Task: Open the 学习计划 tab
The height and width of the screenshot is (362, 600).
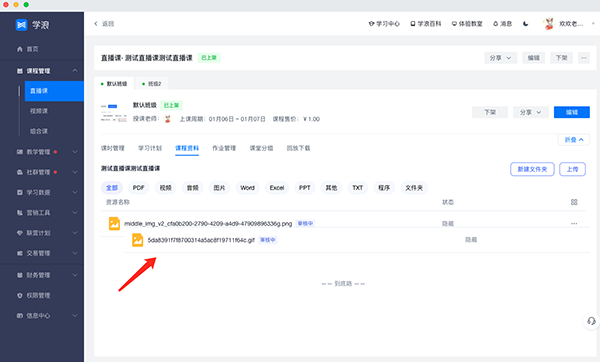Action: (150, 148)
